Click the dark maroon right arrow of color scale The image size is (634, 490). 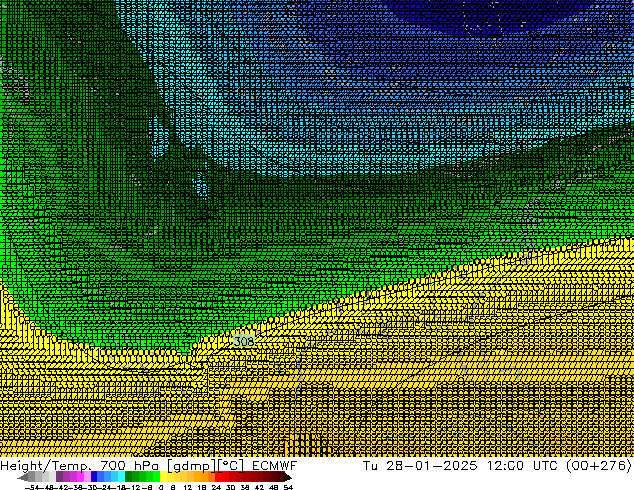(x=288, y=477)
